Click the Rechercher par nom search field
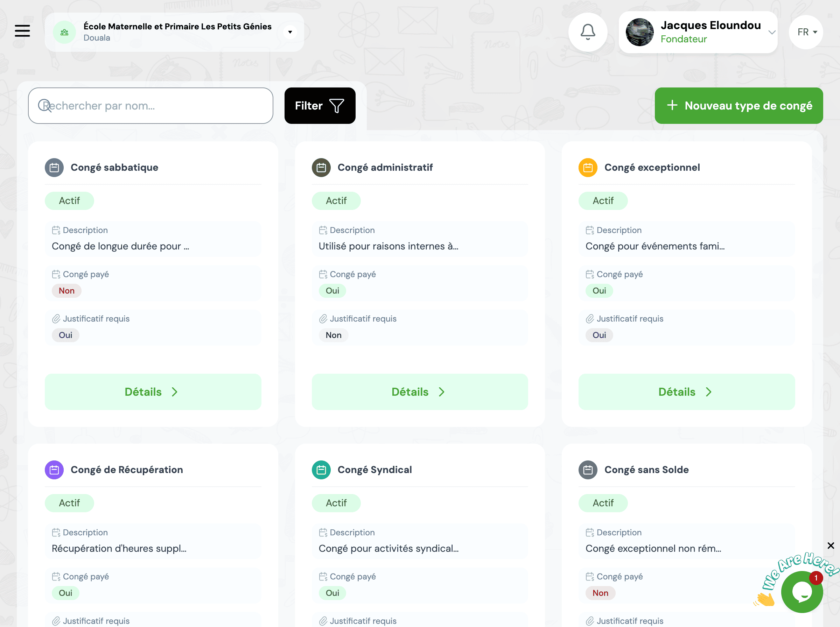Image resolution: width=840 pixels, height=627 pixels. (x=150, y=106)
